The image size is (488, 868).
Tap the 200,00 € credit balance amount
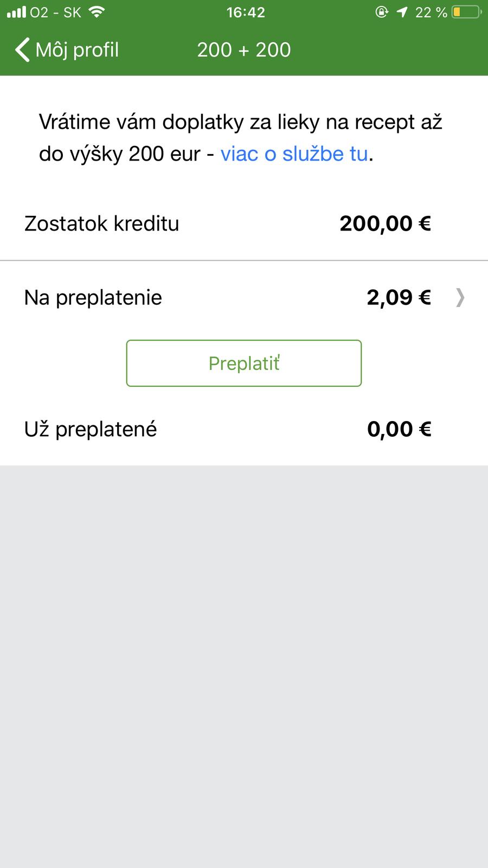click(x=385, y=224)
